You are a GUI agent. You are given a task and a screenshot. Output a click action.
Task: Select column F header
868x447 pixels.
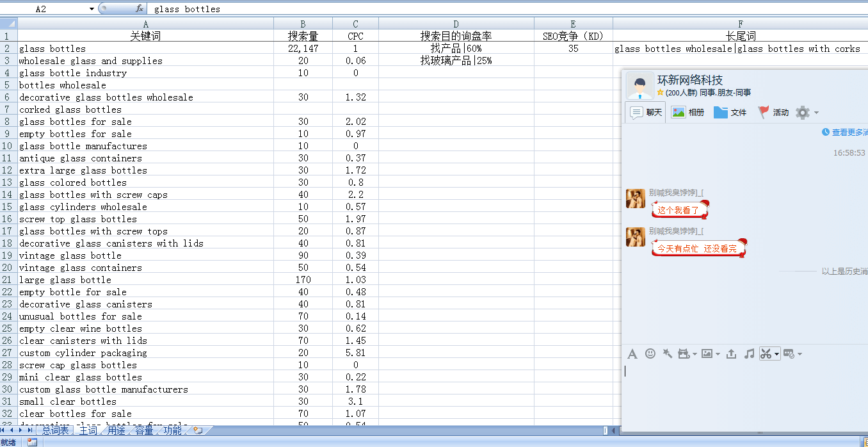click(x=741, y=24)
